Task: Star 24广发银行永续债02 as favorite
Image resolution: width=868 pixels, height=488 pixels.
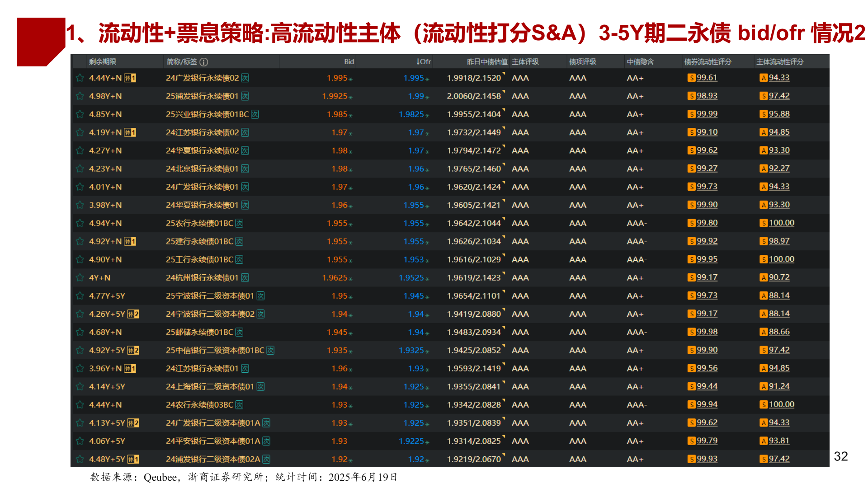Action: (80, 78)
